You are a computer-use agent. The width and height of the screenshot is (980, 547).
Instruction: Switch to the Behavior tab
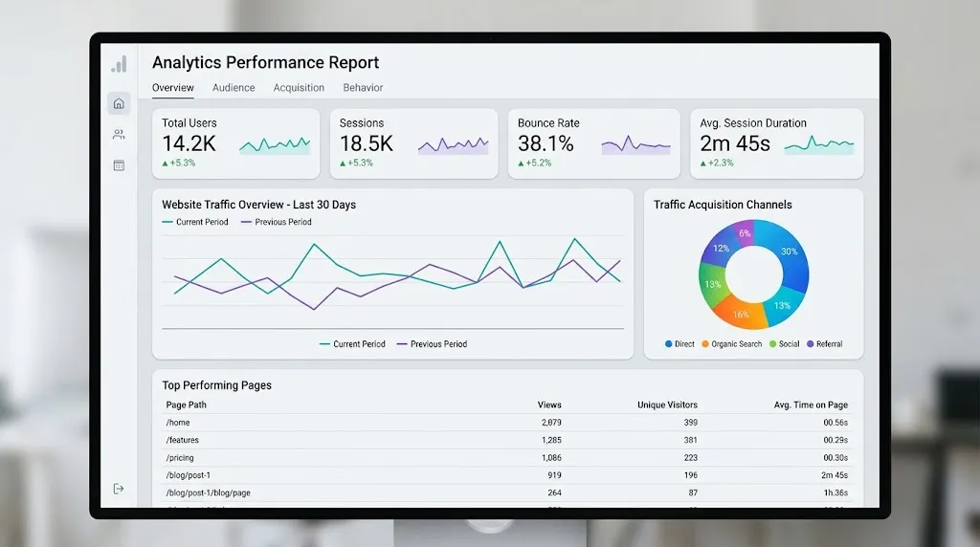pyautogui.click(x=363, y=88)
